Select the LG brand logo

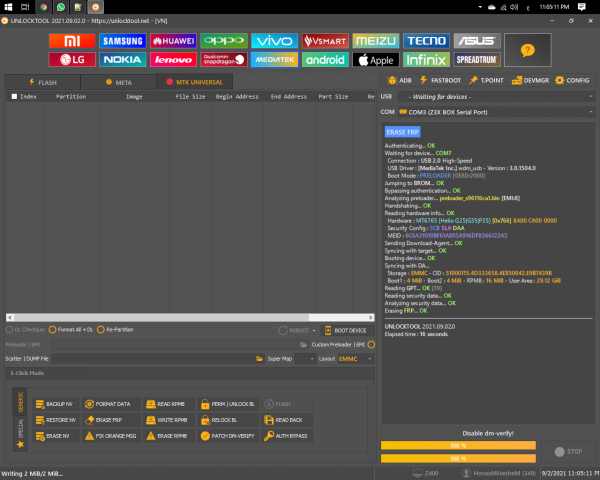tap(72, 59)
